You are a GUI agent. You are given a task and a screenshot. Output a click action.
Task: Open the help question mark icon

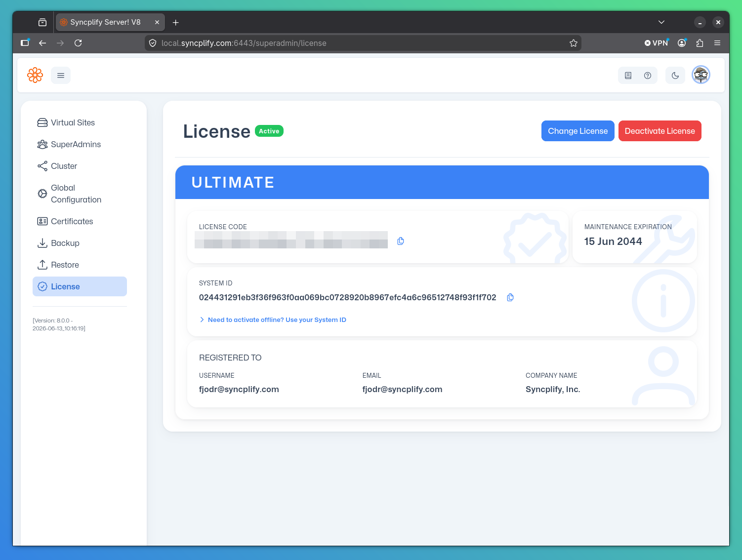click(x=648, y=76)
